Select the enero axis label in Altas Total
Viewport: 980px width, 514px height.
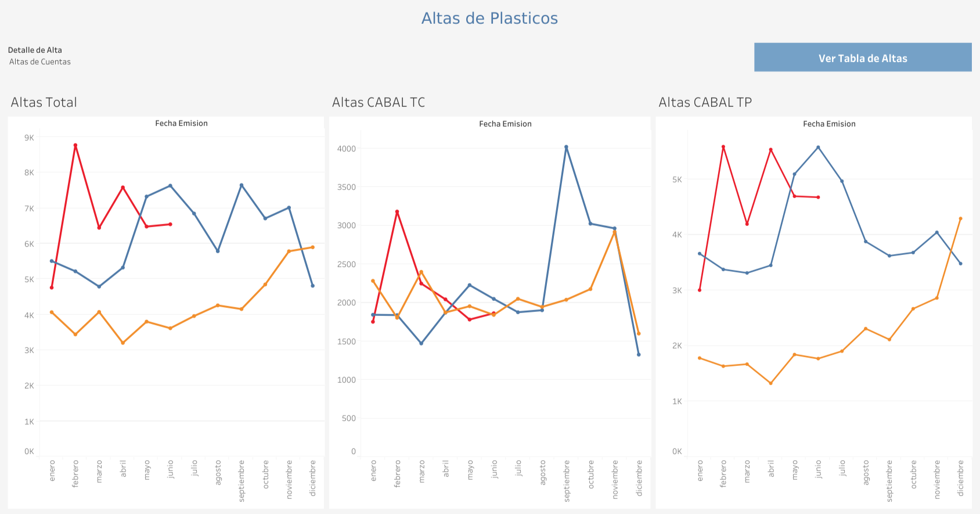click(52, 470)
